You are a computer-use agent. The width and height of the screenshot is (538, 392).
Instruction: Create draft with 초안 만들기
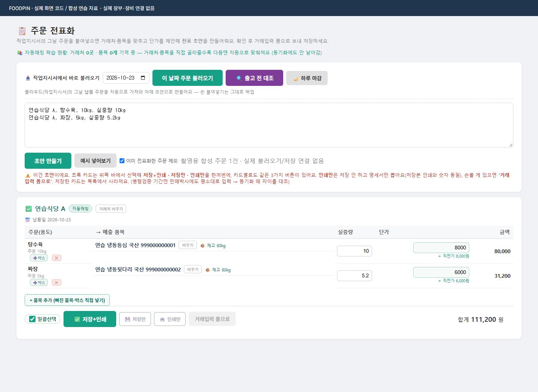click(48, 161)
